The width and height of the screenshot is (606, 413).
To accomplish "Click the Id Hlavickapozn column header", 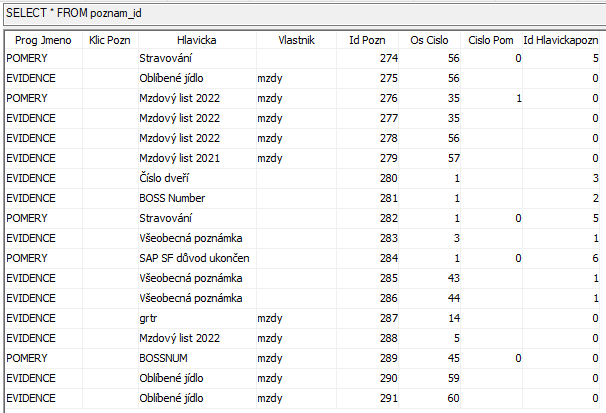I will (561, 40).
